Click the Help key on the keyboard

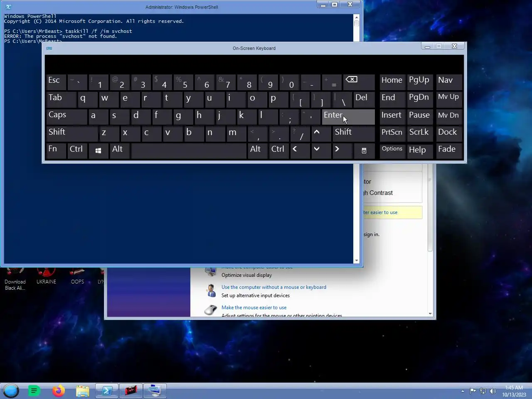(420, 151)
